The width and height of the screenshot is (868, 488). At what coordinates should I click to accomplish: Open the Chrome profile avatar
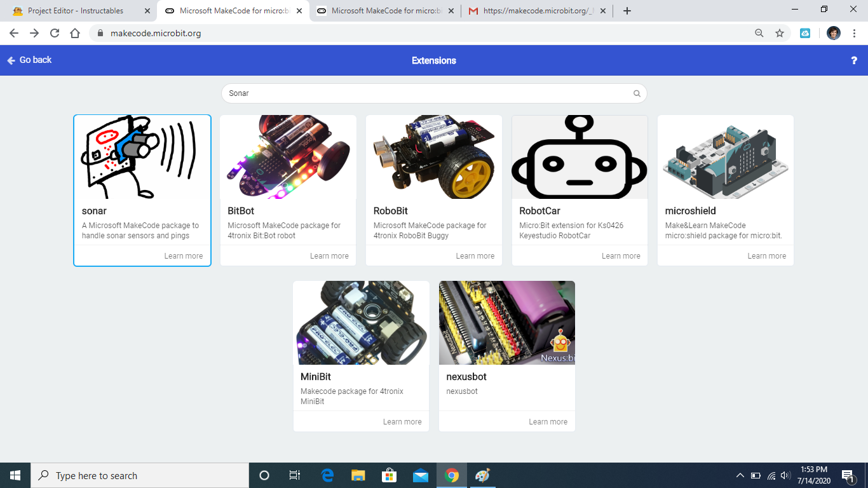point(834,33)
